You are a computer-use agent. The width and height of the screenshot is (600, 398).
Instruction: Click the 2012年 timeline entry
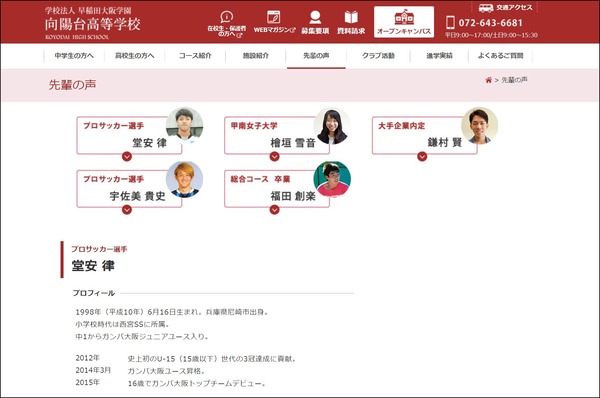pos(87,358)
